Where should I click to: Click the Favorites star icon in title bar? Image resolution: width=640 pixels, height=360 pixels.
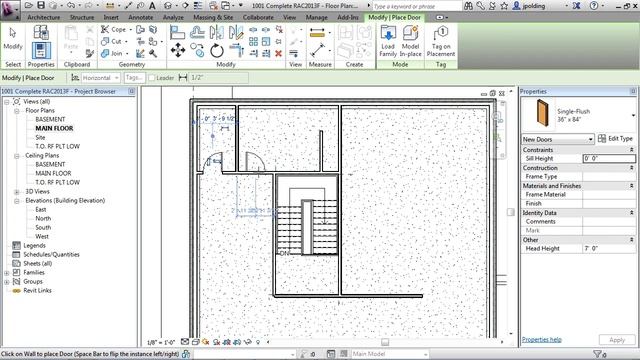point(504,6)
